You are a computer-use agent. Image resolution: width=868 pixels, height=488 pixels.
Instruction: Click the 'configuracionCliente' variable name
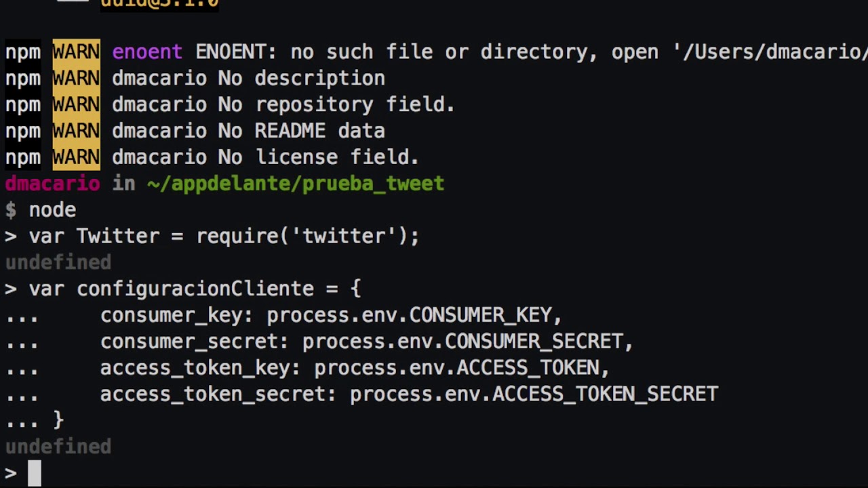[195, 289]
